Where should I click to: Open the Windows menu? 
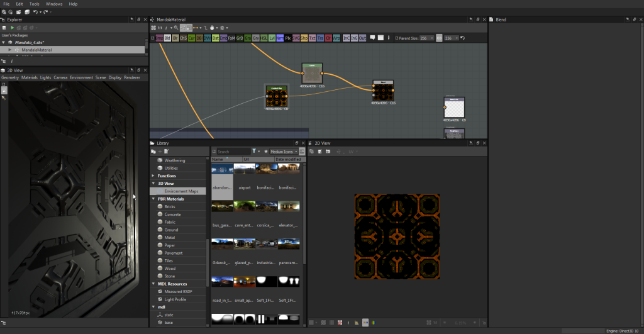coord(54,4)
